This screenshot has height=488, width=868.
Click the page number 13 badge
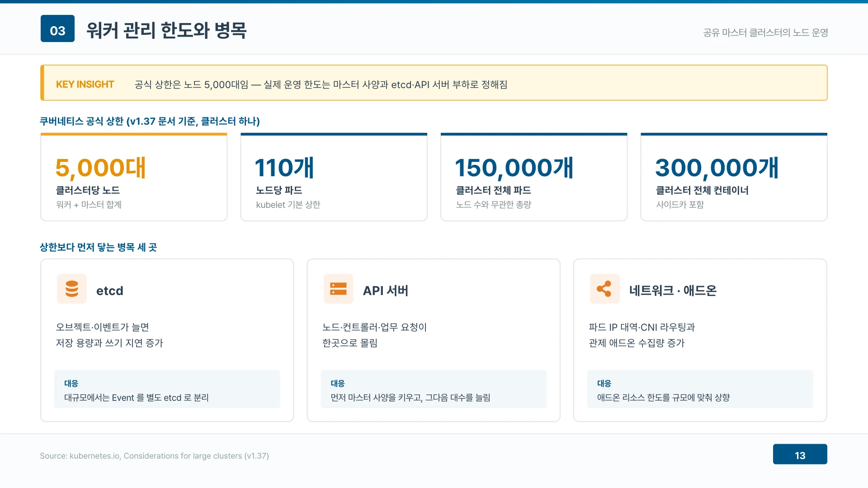click(x=800, y=454)
